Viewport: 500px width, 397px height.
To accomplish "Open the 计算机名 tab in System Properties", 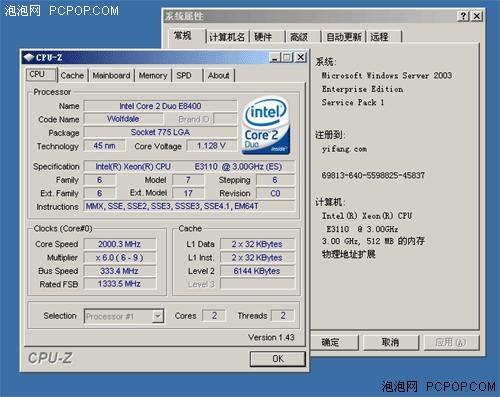I will coord(227,37).
